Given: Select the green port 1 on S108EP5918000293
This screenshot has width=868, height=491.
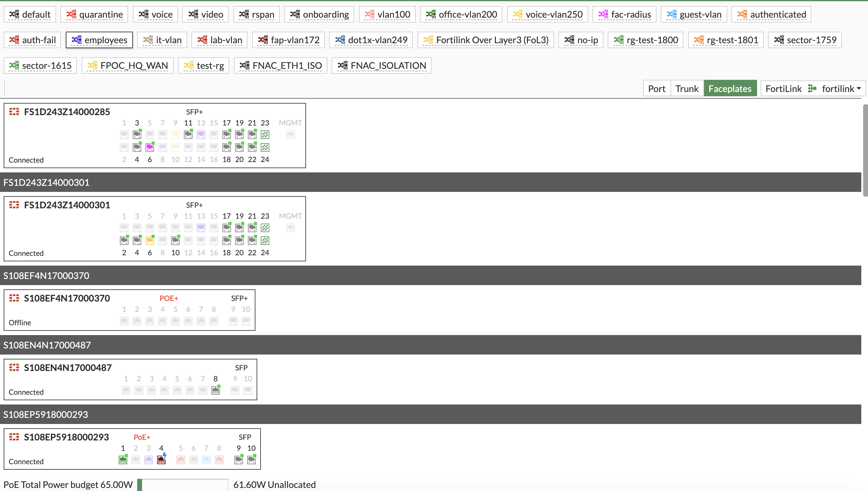Looking at the screenshot, I should tap(123, 459).
